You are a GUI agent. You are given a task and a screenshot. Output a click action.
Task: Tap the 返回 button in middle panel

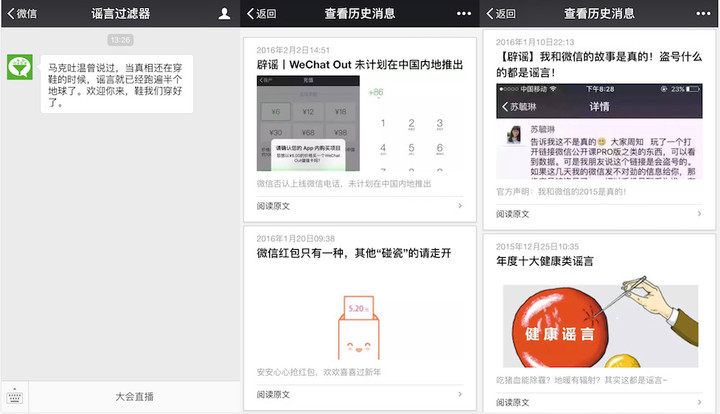click(262, 13)
